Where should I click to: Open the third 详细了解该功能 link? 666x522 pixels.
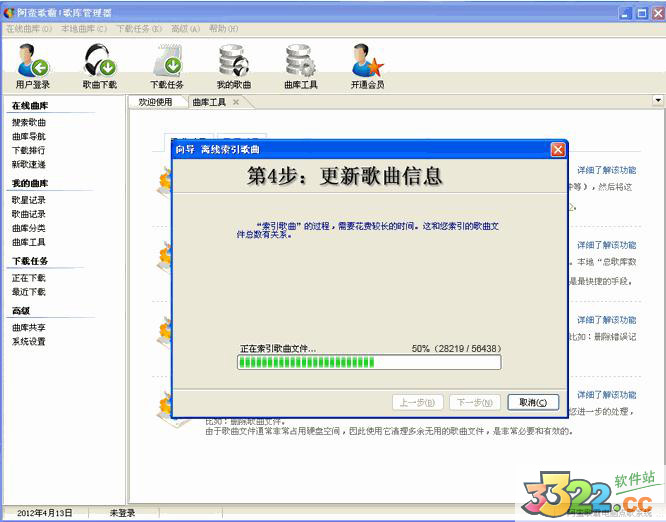pos(607,320)
